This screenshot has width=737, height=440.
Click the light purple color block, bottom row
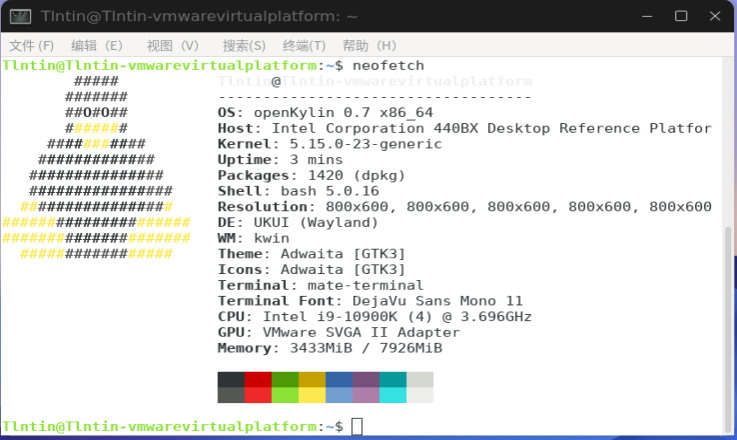point(366,395)
